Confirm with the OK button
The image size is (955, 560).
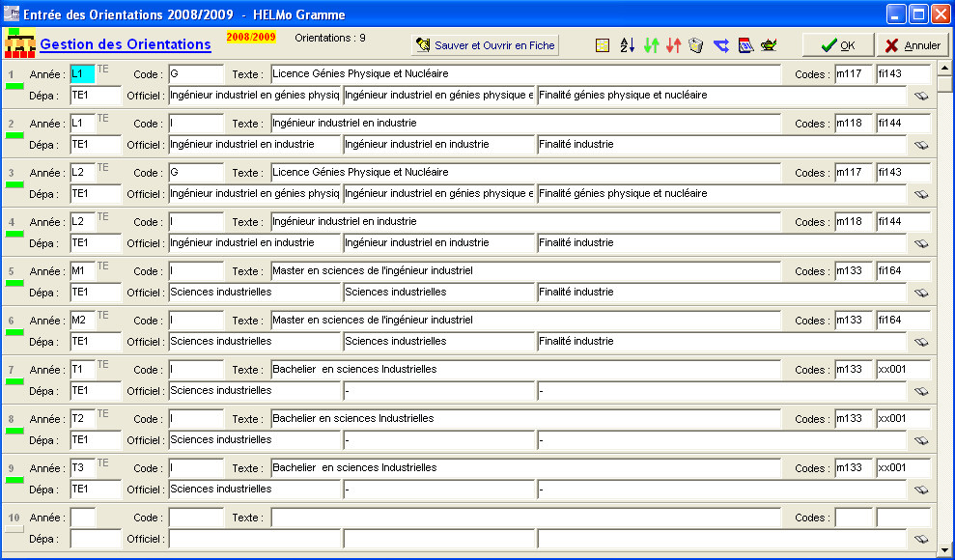838,45
